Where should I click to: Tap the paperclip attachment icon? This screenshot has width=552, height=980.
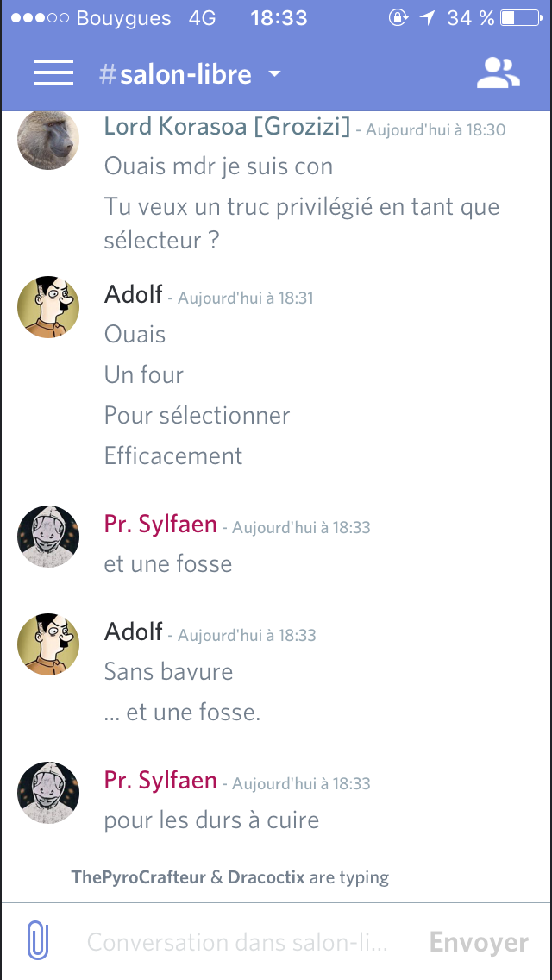(x=38, y=941)
